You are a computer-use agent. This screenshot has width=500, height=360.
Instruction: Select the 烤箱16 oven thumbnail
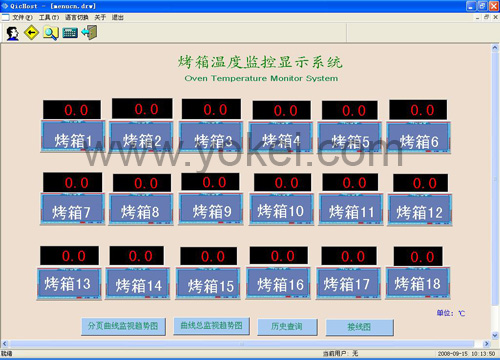(x=279, y=283)
